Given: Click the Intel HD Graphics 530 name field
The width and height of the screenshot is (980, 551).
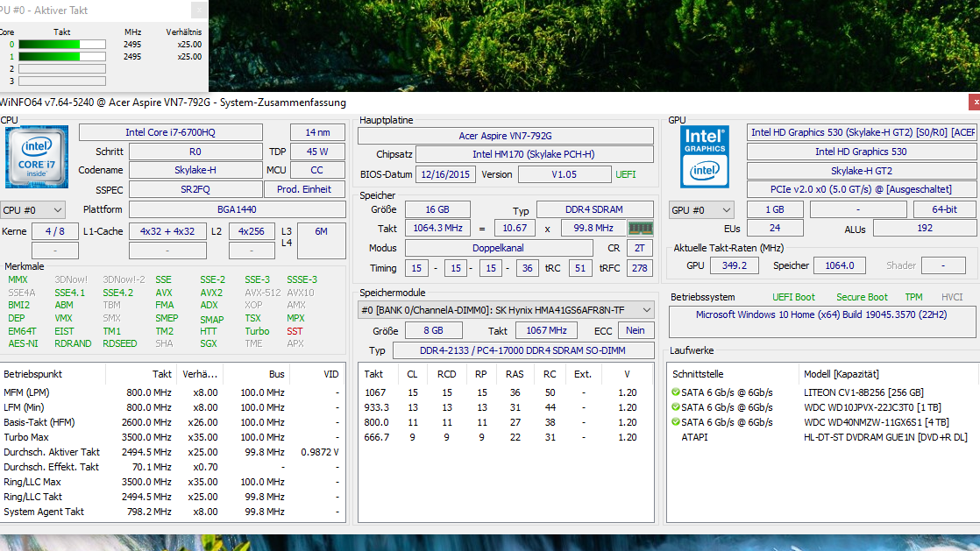Looking at the screenshot, I should click(x=861, y=152).
